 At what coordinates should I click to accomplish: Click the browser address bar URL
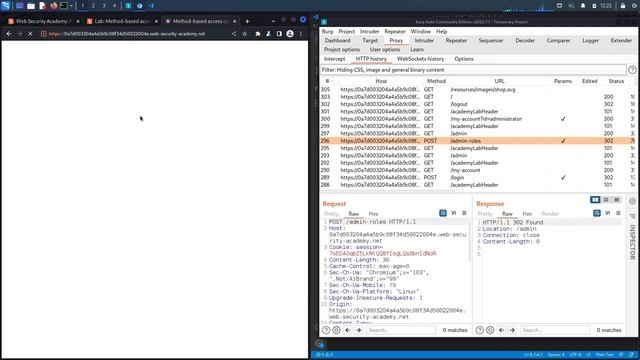[134, 34]
